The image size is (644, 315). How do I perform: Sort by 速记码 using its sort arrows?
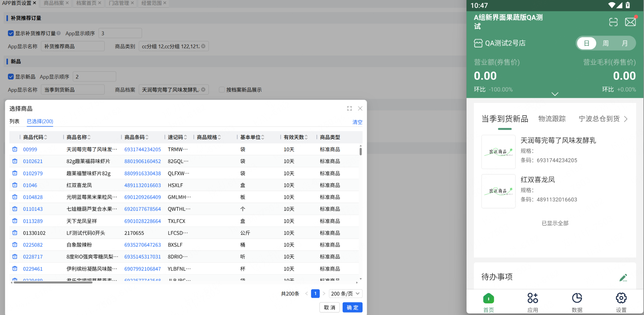tap(185, 137)
